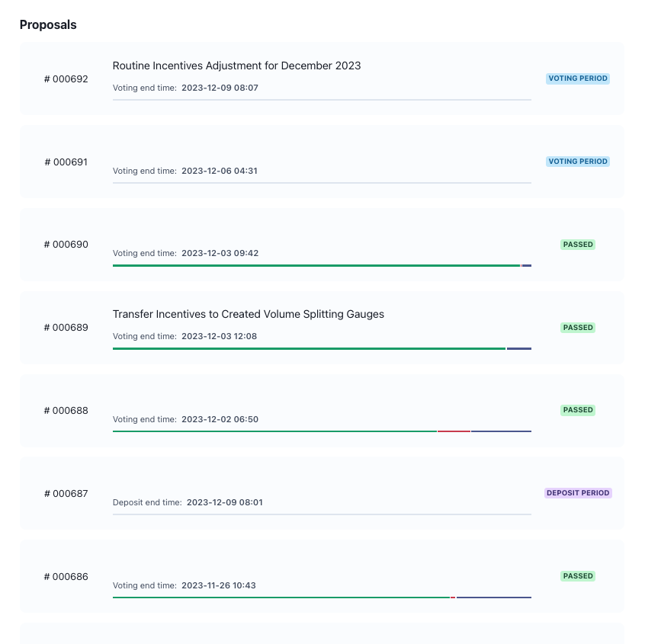Click the Passed badge on proposal 688

coord(578,410)
